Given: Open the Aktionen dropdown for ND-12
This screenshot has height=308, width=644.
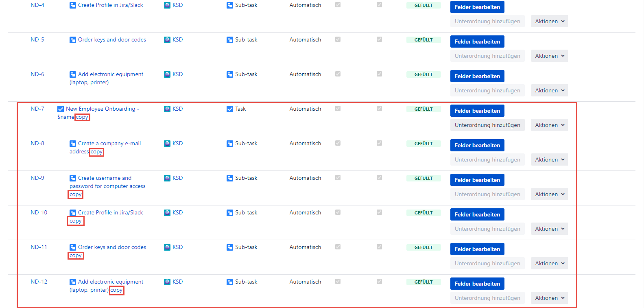Looking at the screenshot, I should coord(549,298).
